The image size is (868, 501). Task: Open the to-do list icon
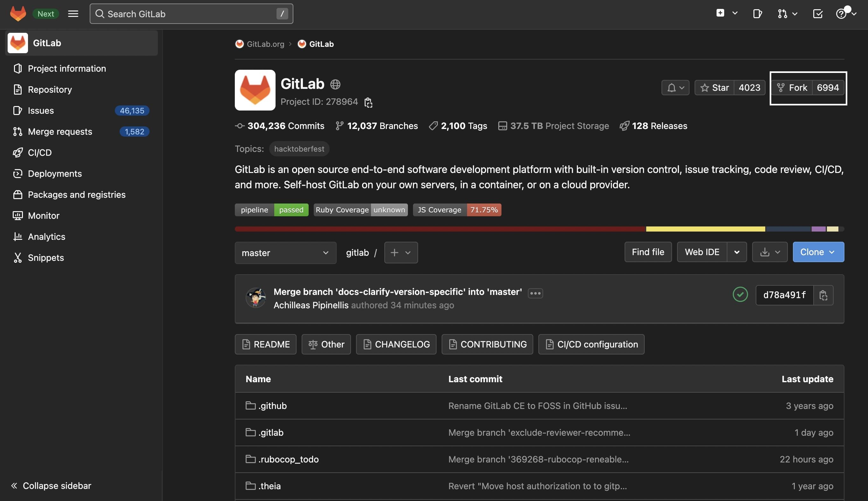point(817,14)
